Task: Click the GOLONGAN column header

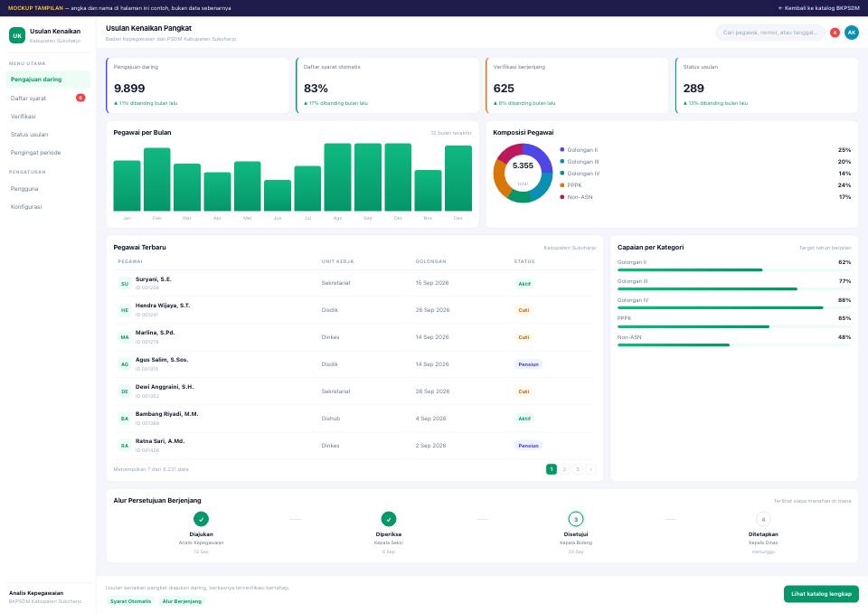Action: click(430, 261)
